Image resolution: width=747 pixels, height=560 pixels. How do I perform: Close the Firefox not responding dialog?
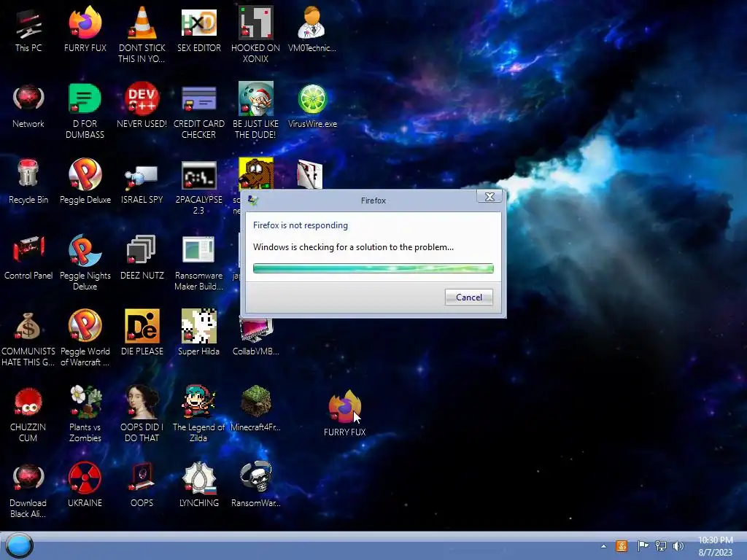(x=489, y=197)
